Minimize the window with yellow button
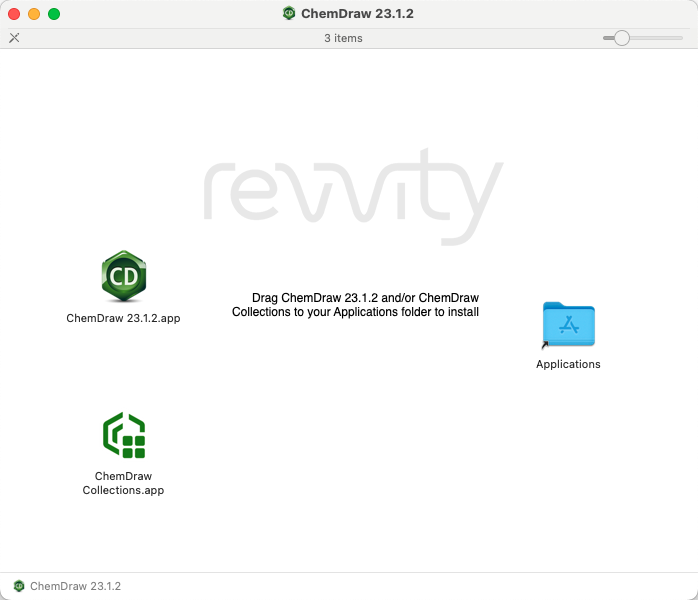This screenshot has height=600, width=698. point(34,14)
